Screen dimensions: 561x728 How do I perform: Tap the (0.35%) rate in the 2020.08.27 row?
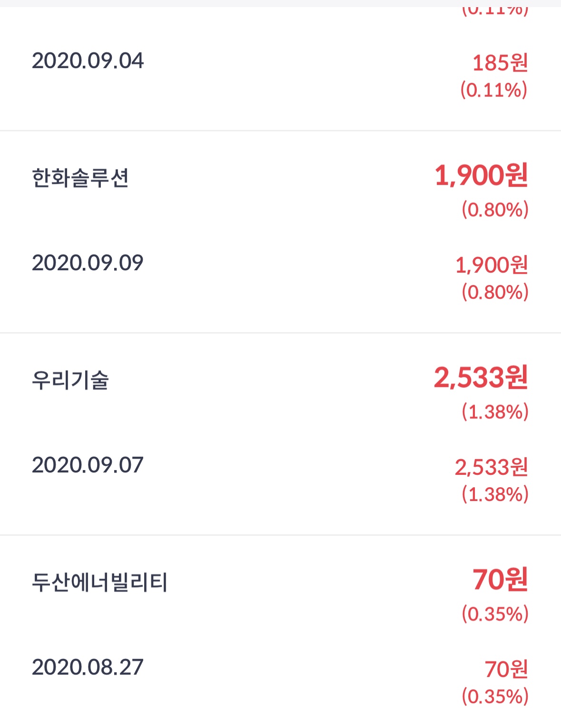pos(495,697)
